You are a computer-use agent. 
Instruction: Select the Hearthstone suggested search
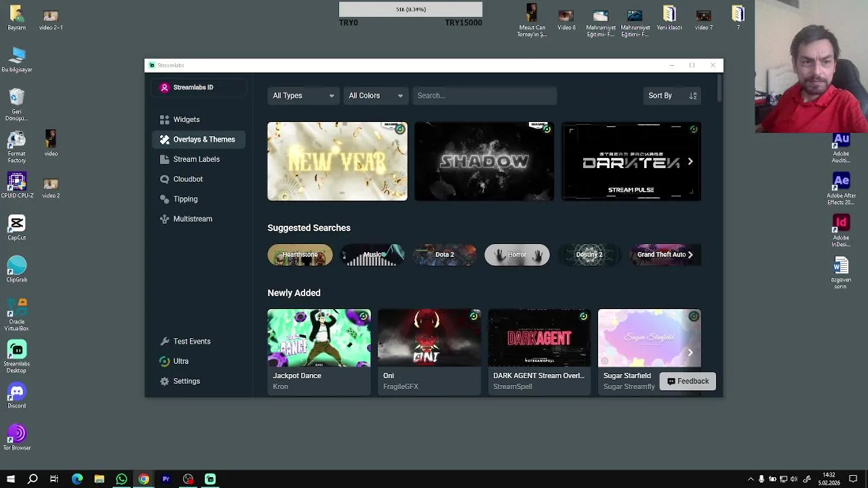(x=300, y=255)
